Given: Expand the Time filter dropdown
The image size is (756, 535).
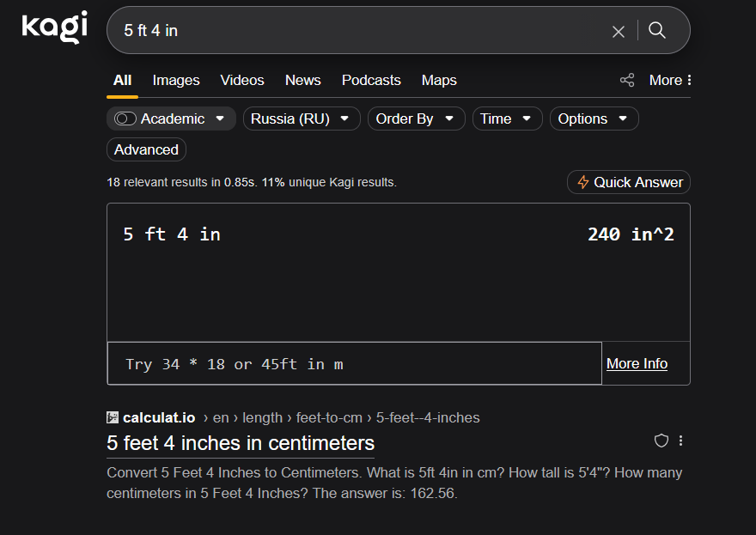Looking at the screenshot, I should (507, 119).
